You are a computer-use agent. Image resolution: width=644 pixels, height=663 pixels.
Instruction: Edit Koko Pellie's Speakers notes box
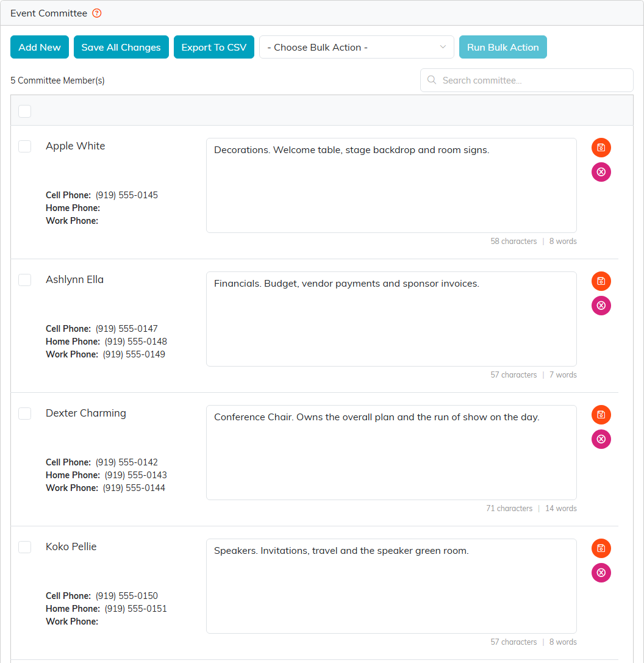pos(392,586)
